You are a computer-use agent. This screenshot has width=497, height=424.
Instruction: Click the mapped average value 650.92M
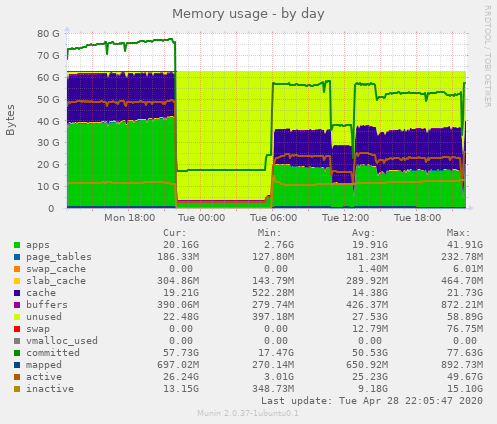[x=367, y=365]
